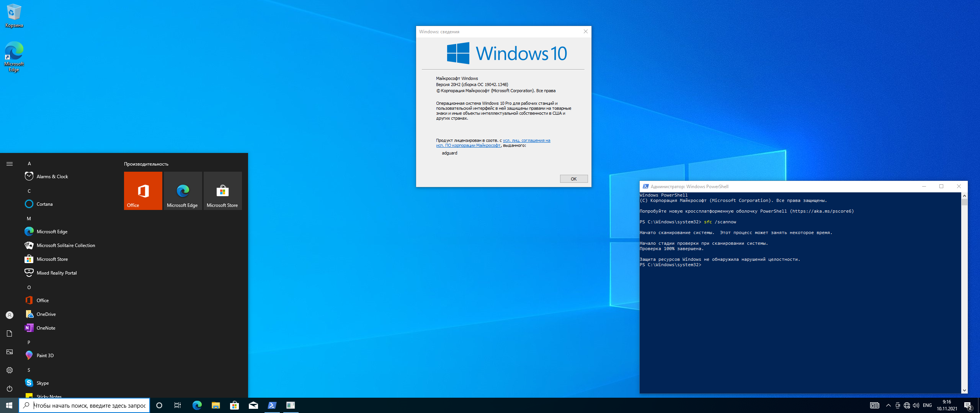Select letter header O in the app list
This screenshot has height=413, width=980.
(29, 287)
